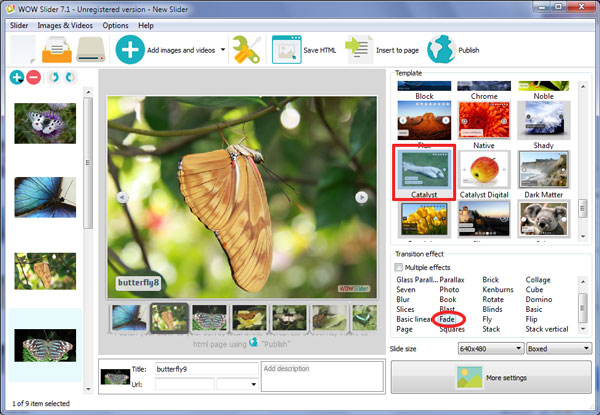Click the yellow butterfly filmstrip thumbnail
This screenshot has height=415, width=600.
[249, 317]
